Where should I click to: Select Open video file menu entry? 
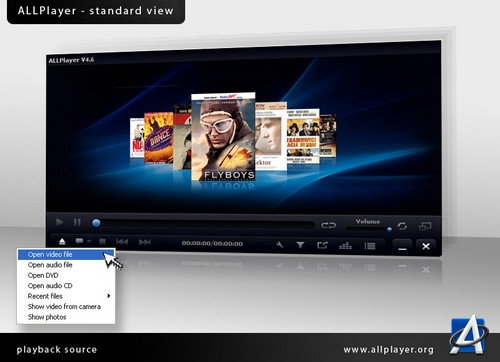coord(66,254)
